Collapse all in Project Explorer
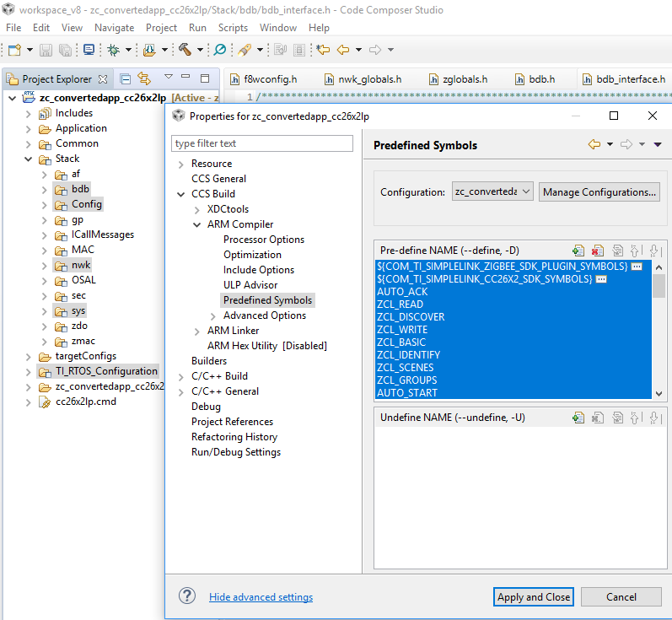 click(126, 79)
